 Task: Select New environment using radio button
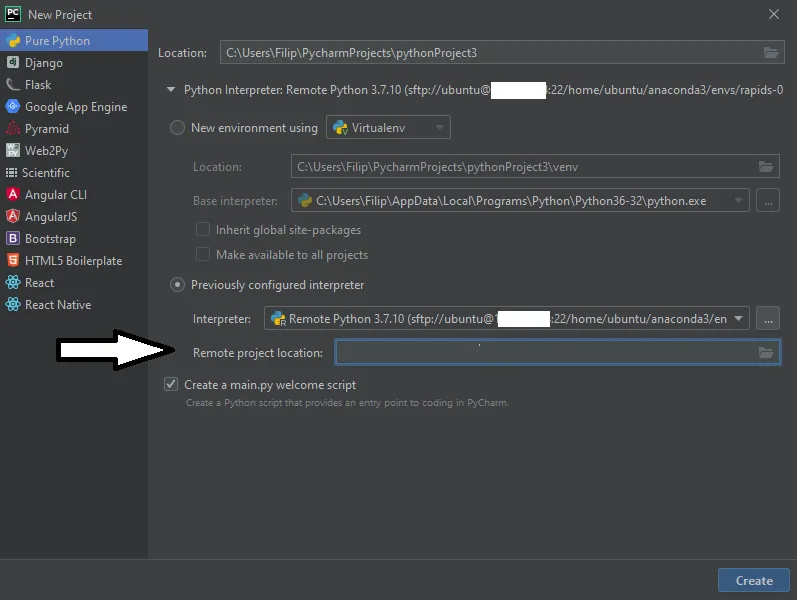tap(177, 128)
